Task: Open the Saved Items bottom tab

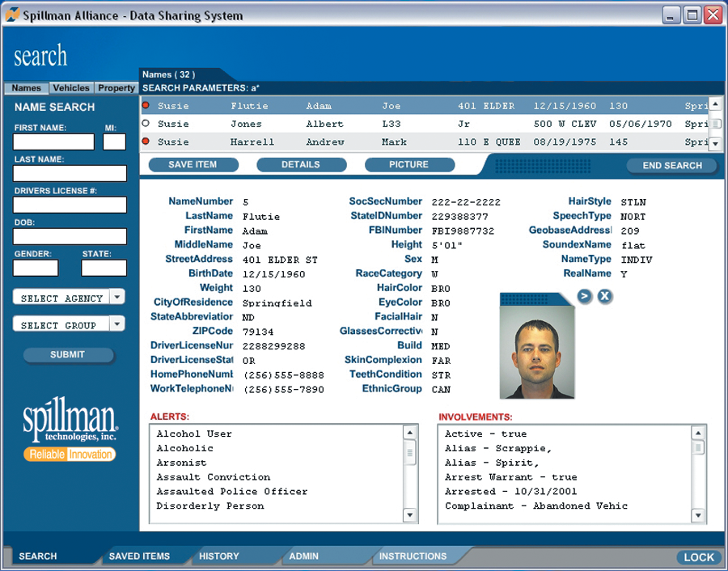Action: (x=139, y=556)
